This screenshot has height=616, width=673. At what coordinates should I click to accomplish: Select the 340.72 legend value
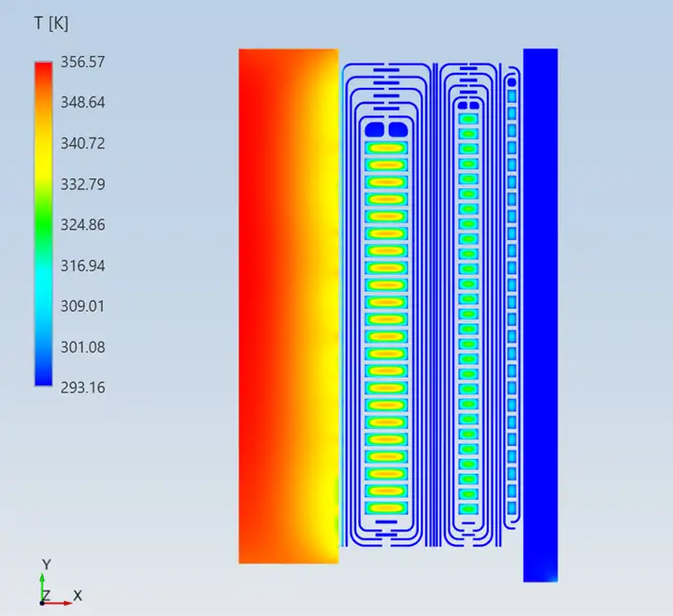(82, 143)
